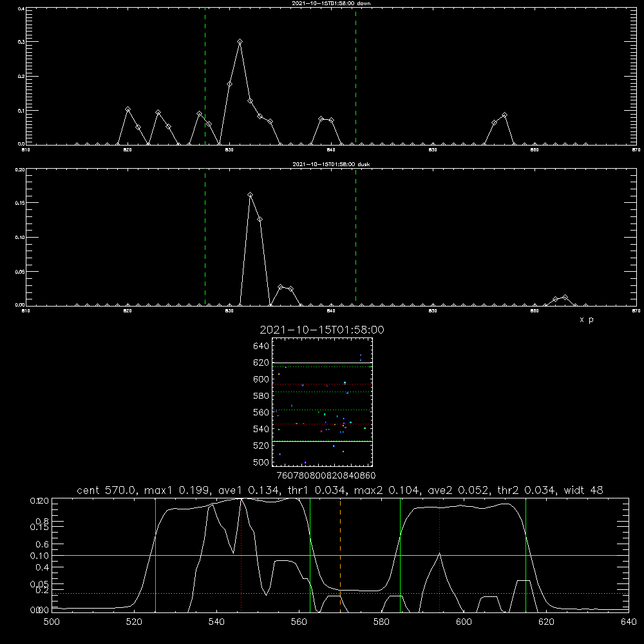The width and height of the screenshot is (644, 644).
Task: Click the '560' x-axis label of bottom plot
Action: (x=299, y=622)
